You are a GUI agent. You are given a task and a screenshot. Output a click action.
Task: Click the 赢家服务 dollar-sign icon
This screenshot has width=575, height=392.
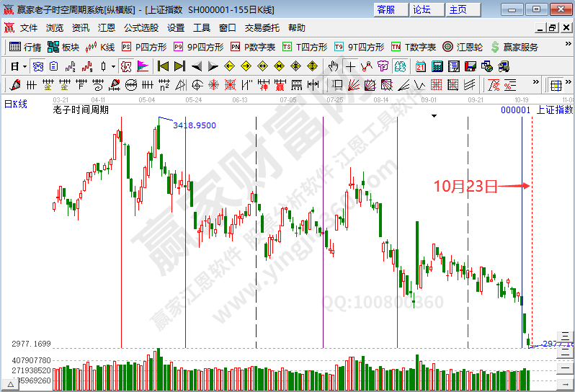[x=514, y=47]
